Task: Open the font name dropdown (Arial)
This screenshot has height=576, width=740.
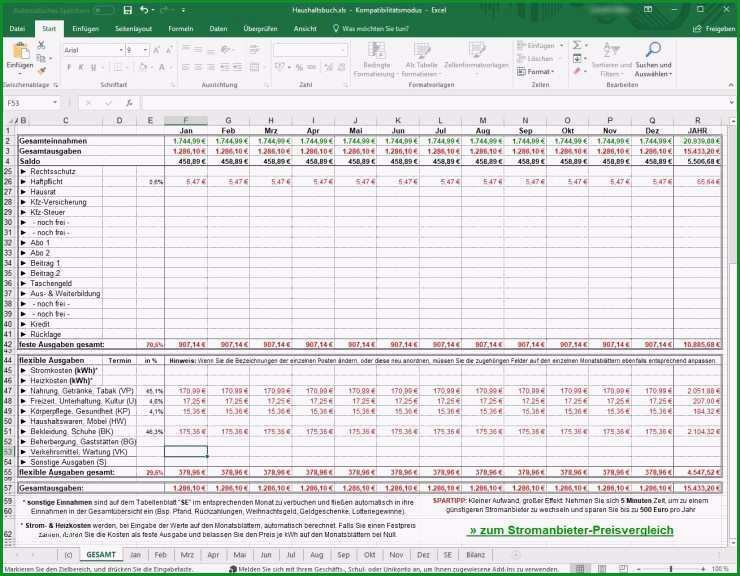Action: coord(121,50)
